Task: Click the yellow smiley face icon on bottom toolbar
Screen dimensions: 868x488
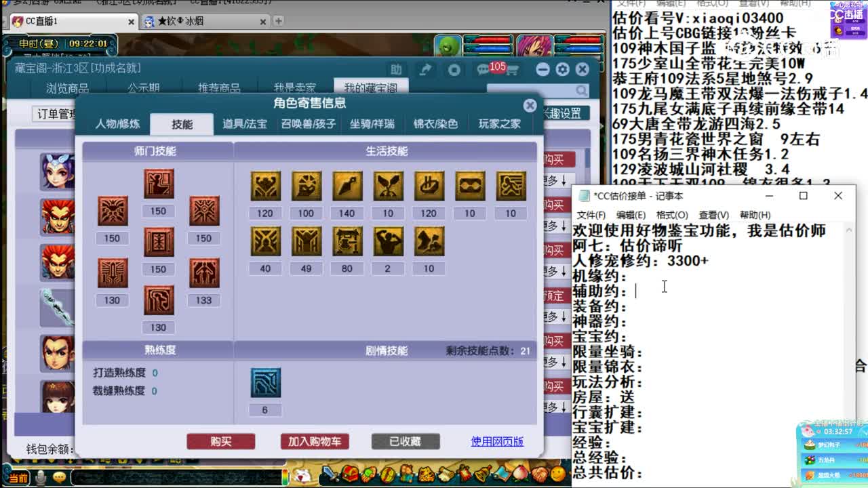Action: coord(557,473)
